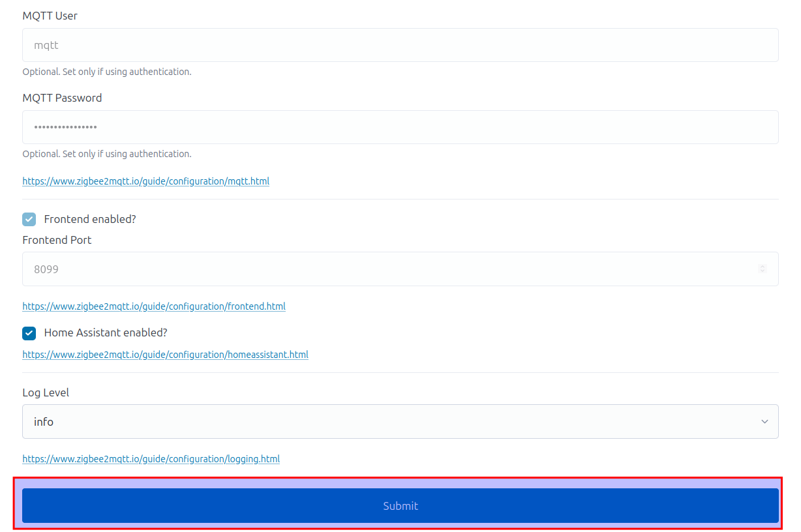Viewport: 801px width, 532px height.
Task: Click the MQTT User input field
Action: (x=400, y=45)
